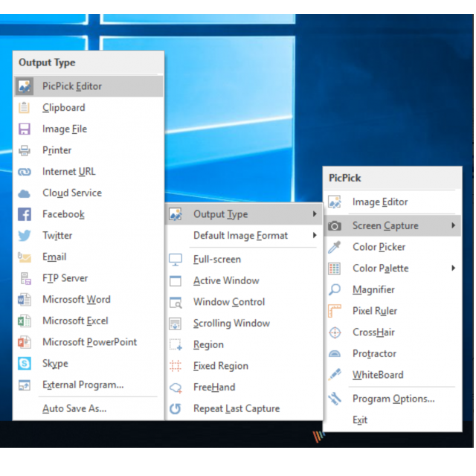The height and width of the screenshot is (476, 476).
Task: Click the Active Window icon
Action: [176, 281]
